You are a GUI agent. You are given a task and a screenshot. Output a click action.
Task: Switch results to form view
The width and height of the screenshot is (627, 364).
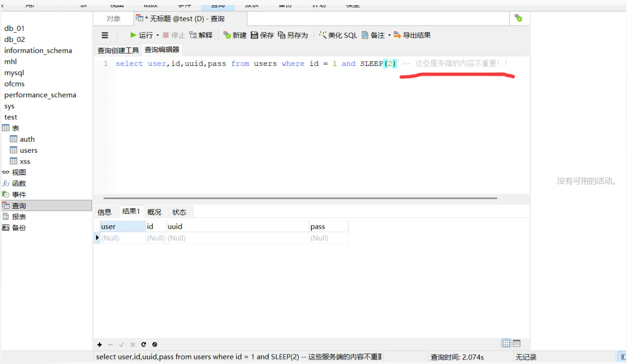[x=516, y=343]
